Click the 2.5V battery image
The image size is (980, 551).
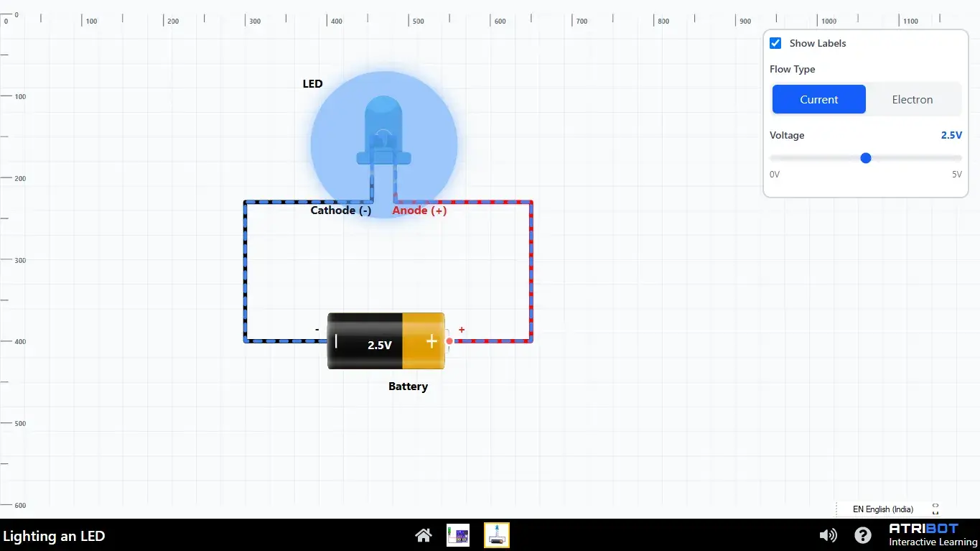tap(388, 341)
